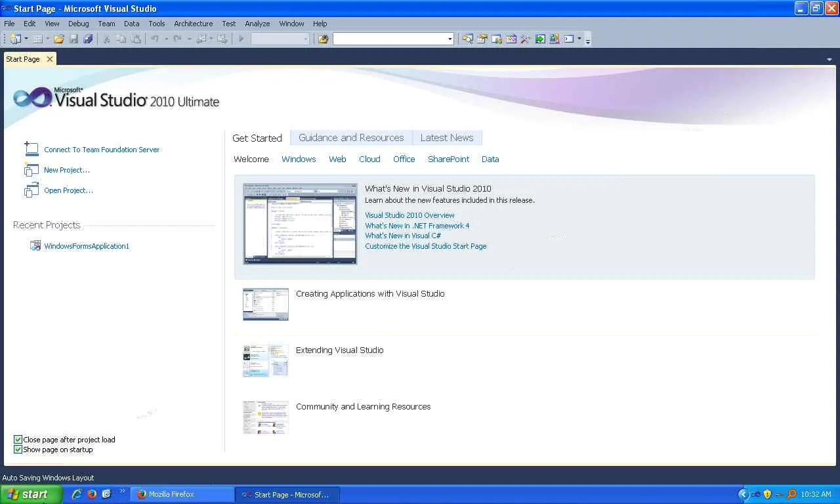The width and height of the screenshot is (840, 504).
Task: Click What's New in Visual C# link
Action: point(403,236)
